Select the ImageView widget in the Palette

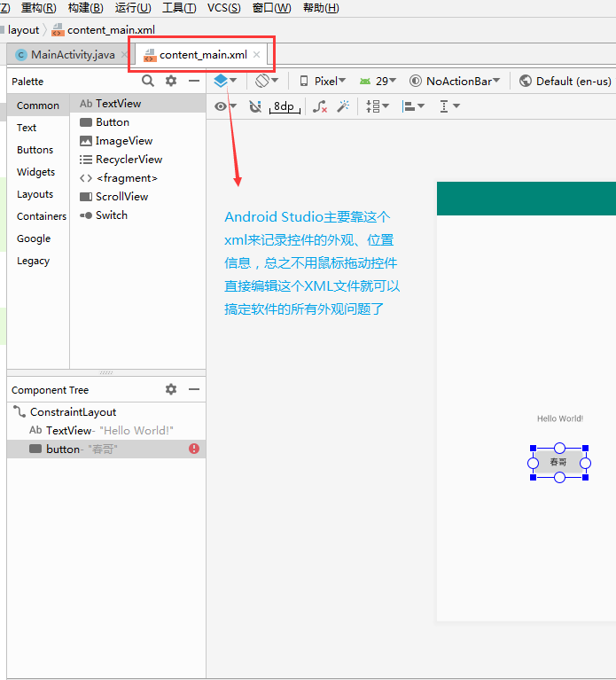[x=138, y=141]
